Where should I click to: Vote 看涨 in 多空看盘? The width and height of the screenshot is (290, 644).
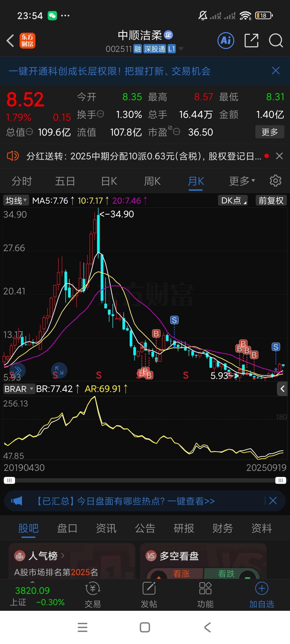pos(181,574)
